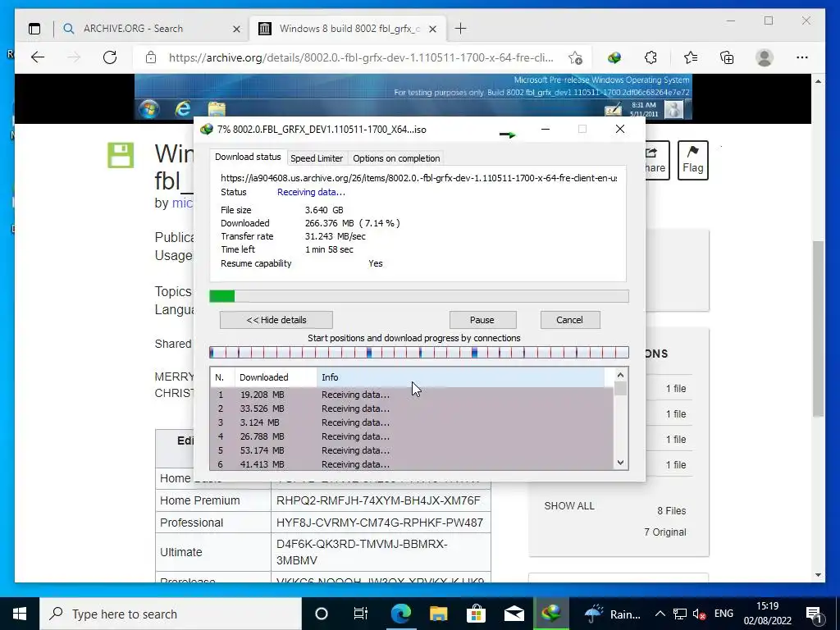Open Mail app from taskbar
This screenshot has height=630, width=840.
coord(514,614)
